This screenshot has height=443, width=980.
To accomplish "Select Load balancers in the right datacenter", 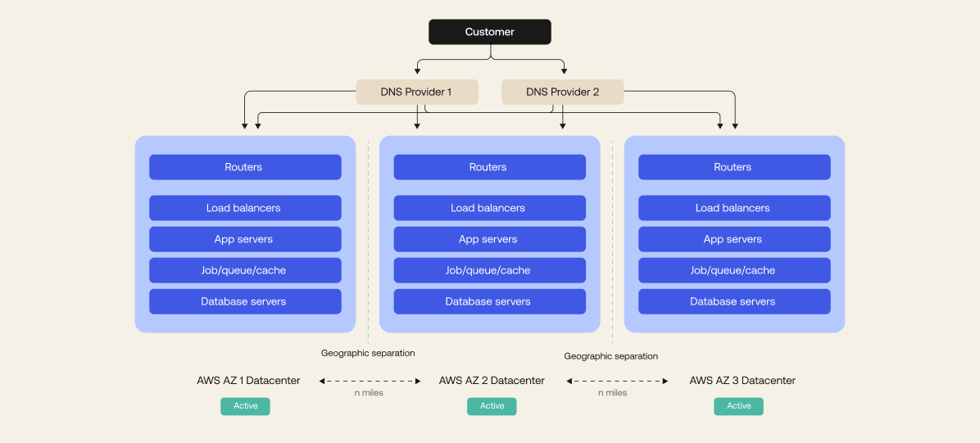I will tap(733, 208).
